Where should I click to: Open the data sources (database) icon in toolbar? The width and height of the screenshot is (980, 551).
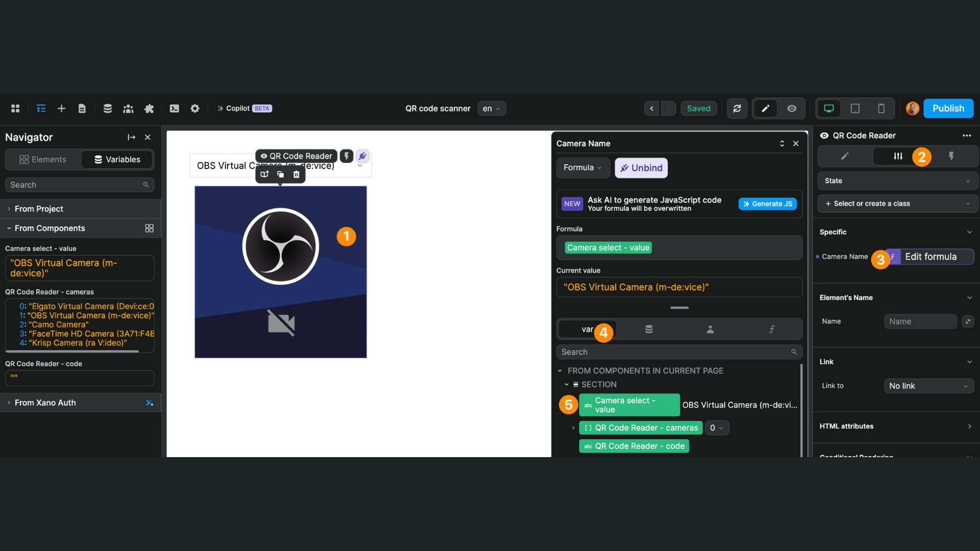click(107, 108)
